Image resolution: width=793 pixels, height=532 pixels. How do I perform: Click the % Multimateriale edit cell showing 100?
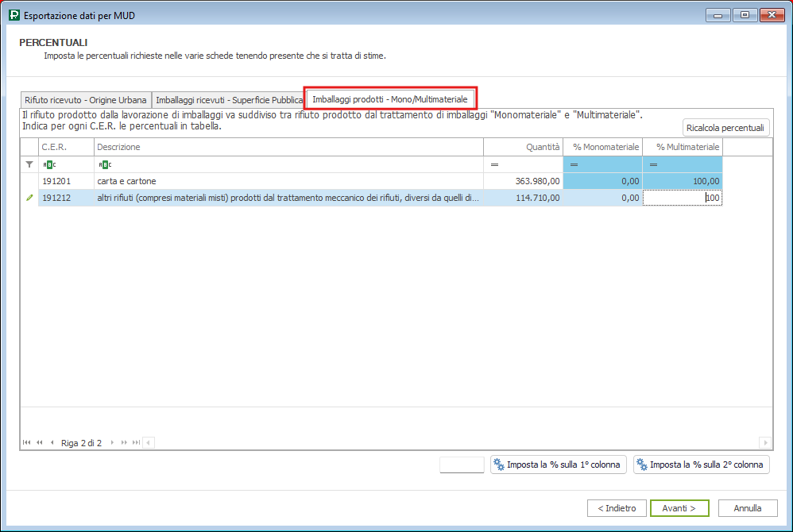[x=683, y=198]
